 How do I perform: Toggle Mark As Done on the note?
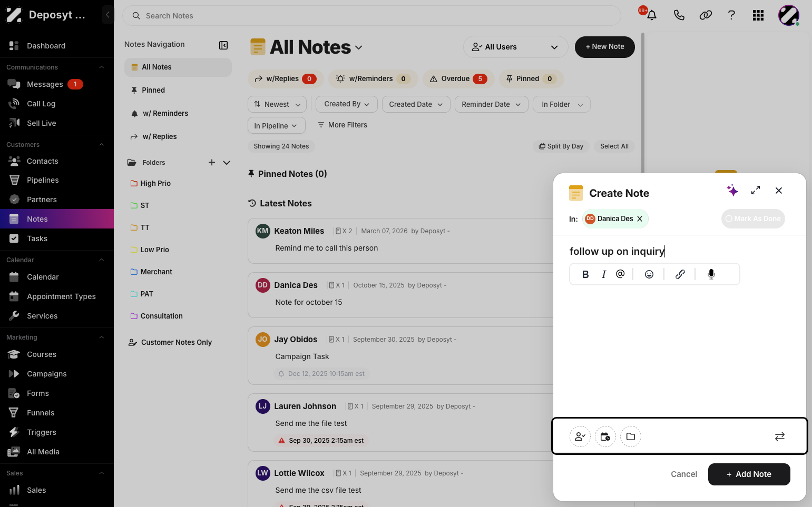pyautogui.click(x=753, y=218)
